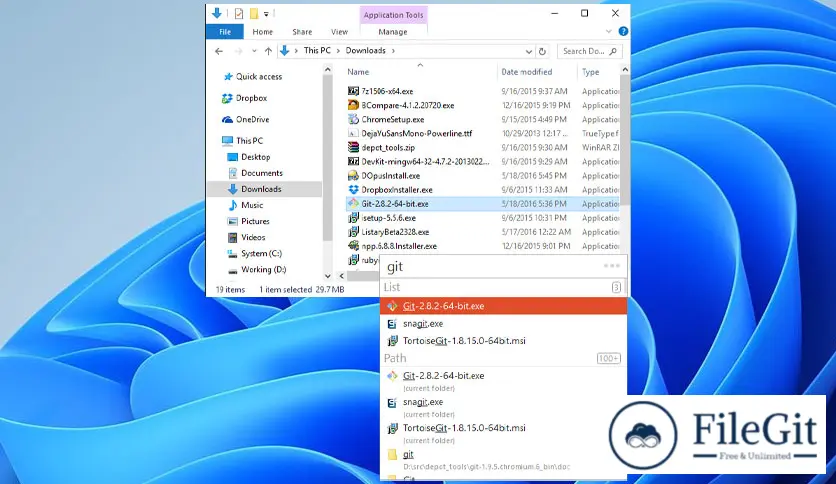Sort files by Type column
This screenshot has width=836, height=484.
click(590, 72)
